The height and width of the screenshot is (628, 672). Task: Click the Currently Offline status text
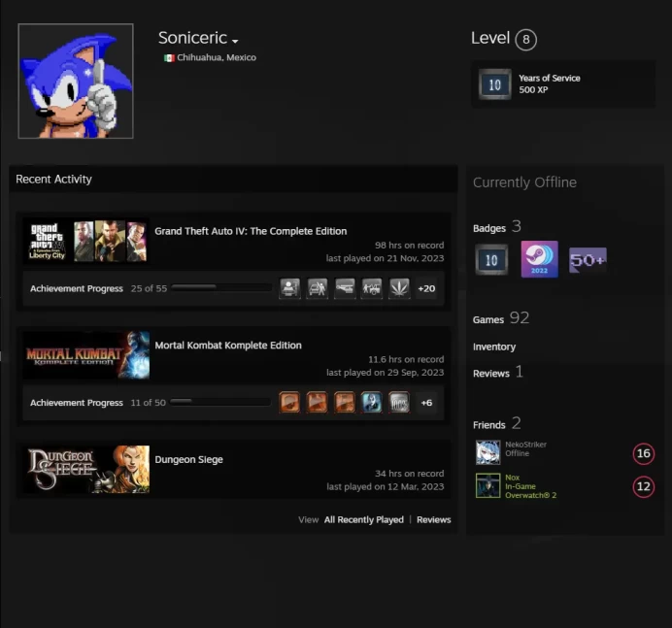524,182
